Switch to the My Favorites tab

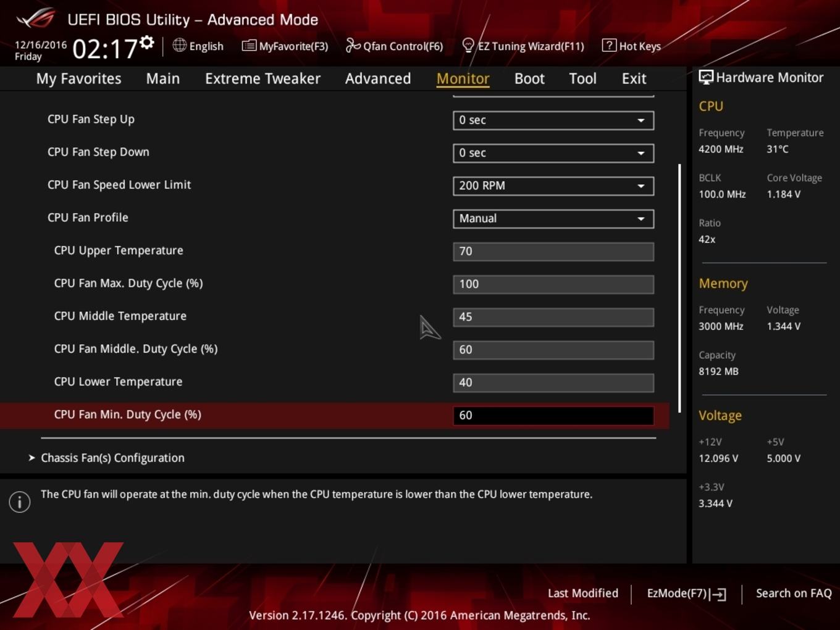[78, 78]
